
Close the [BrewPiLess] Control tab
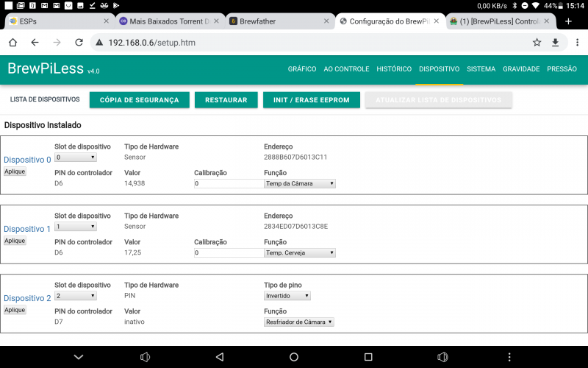547,21
